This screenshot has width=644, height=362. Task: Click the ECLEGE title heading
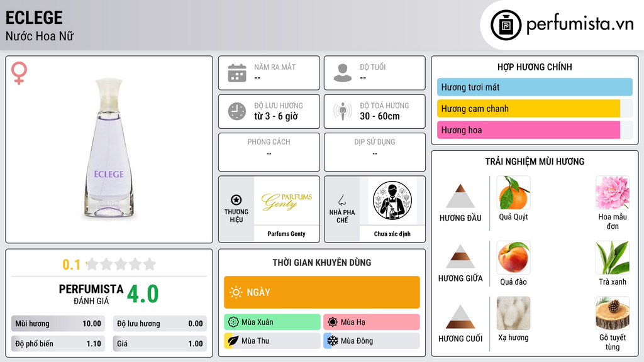click(34, 18)
